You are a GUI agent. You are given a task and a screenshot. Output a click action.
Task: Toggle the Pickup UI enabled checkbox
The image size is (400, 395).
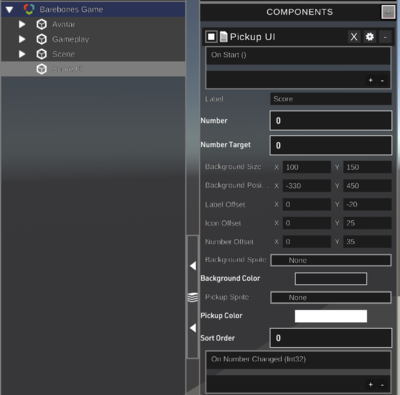coord(211,36)
